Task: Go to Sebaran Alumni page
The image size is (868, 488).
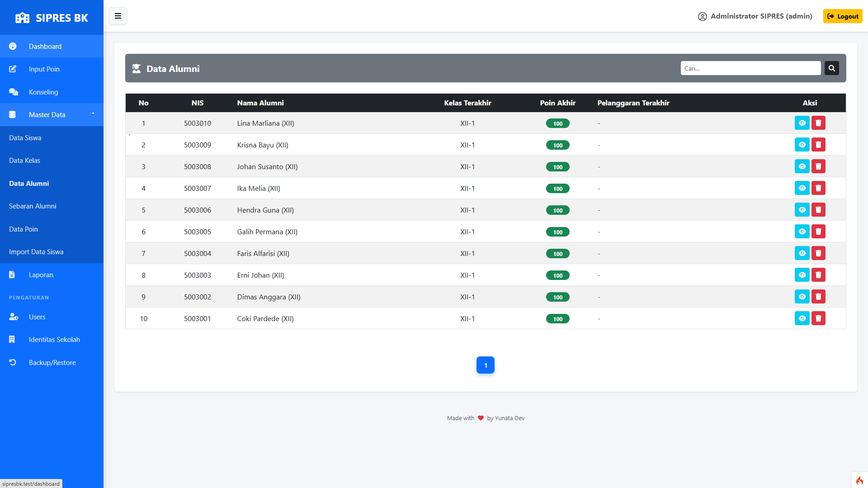Action: [x=33, y=206]
